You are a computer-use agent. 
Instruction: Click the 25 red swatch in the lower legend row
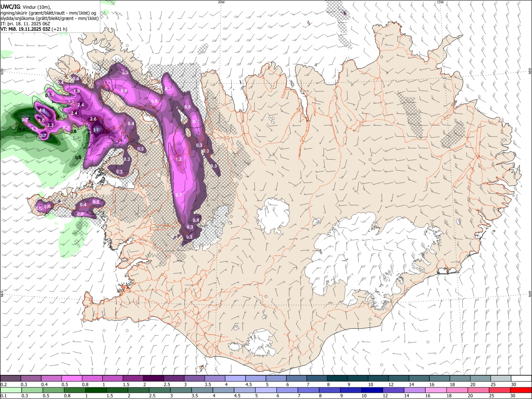(x=500, y=390)
